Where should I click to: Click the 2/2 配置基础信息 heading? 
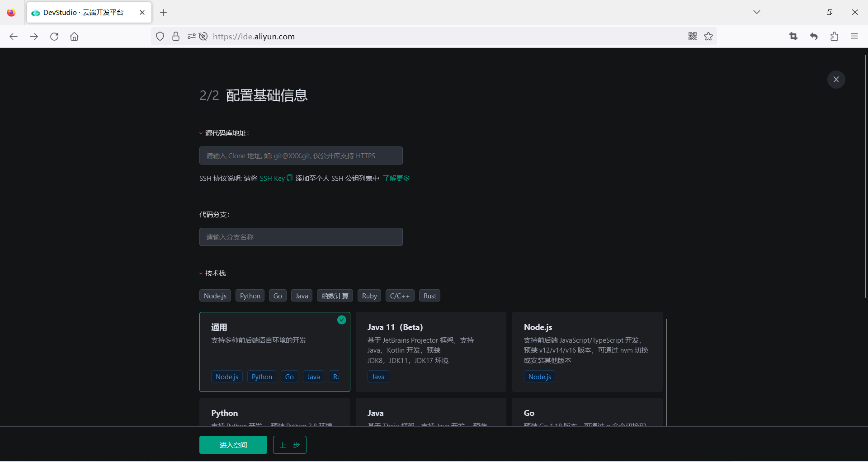point(254,95)
